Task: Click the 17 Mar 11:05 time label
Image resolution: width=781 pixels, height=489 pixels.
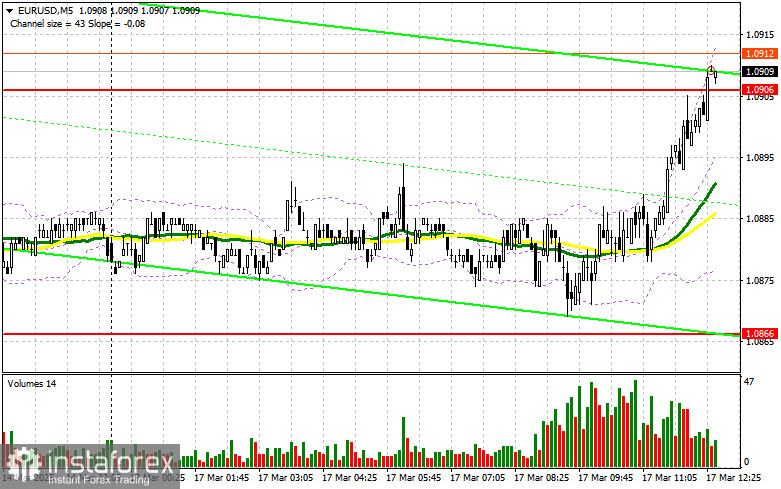Action: tap(669, 478)
